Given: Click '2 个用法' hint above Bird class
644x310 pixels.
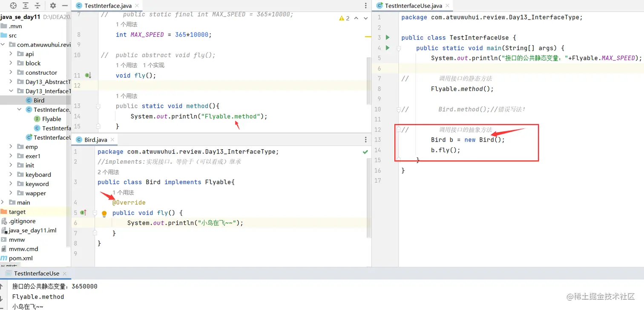Looking at the screenshot, I should 108,172.
